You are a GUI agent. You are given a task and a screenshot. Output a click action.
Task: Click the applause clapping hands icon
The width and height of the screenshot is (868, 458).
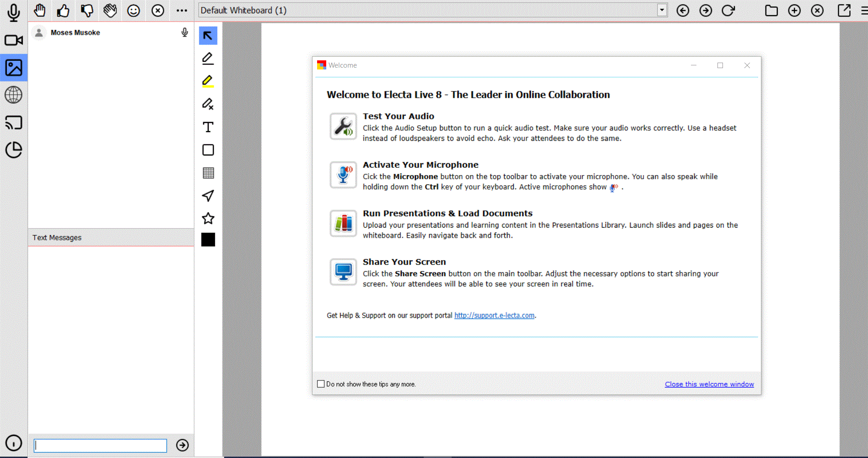[x=110, y=10]
